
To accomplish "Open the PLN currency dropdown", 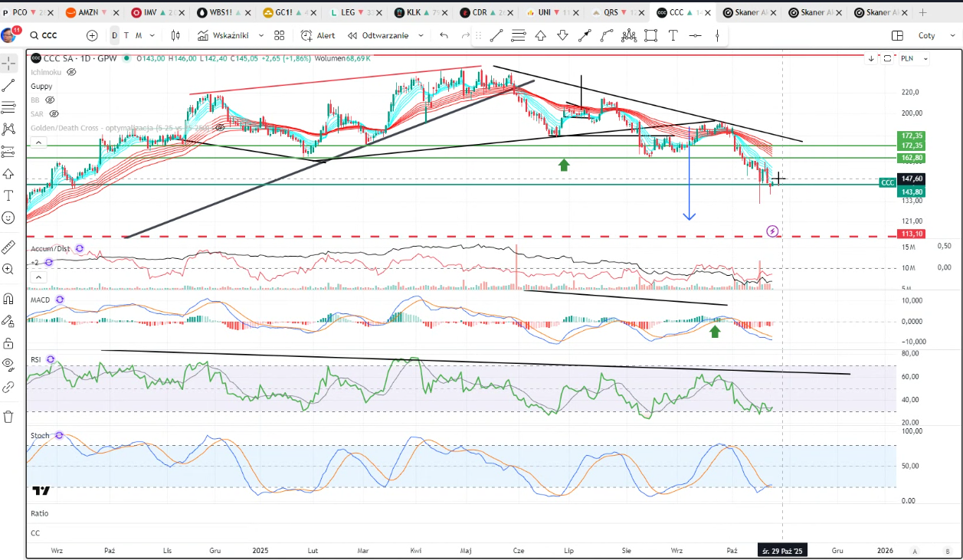I will [915, 58].
